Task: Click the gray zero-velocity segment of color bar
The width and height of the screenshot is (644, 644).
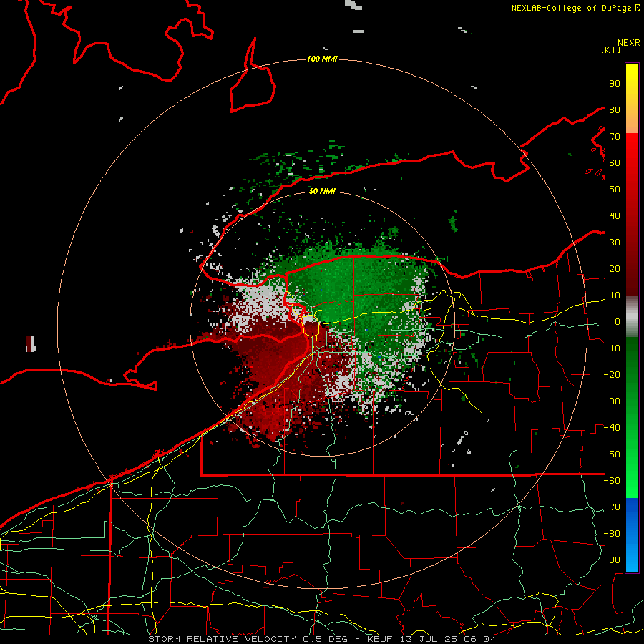Action: [x=632, y=317]
